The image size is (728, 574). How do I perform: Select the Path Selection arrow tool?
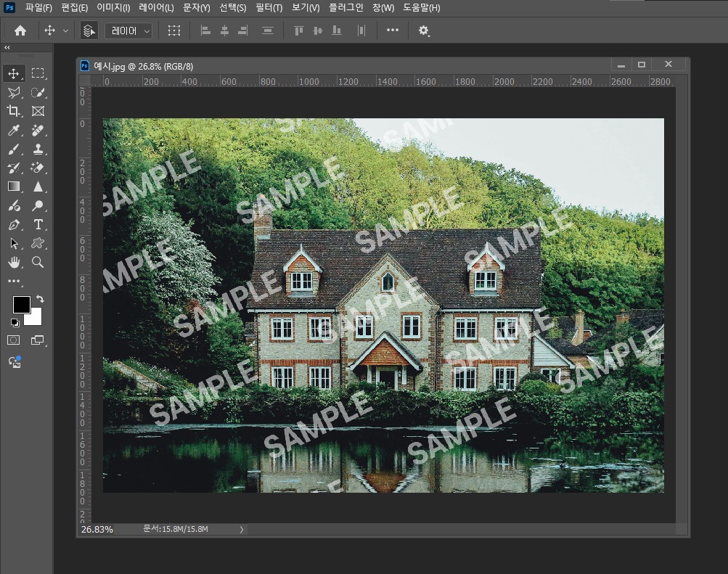pyautogui.click(x=14, y=243)
